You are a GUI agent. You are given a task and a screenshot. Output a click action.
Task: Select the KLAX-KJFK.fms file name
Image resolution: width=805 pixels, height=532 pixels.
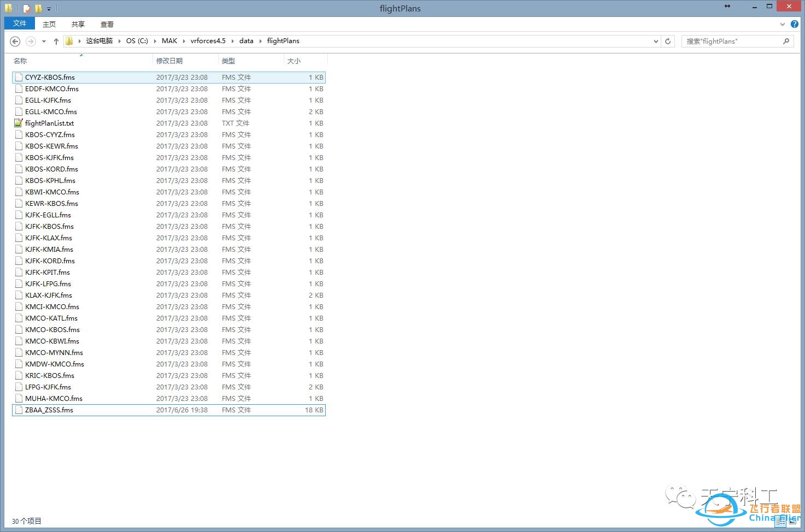click(x=49, y=295)
